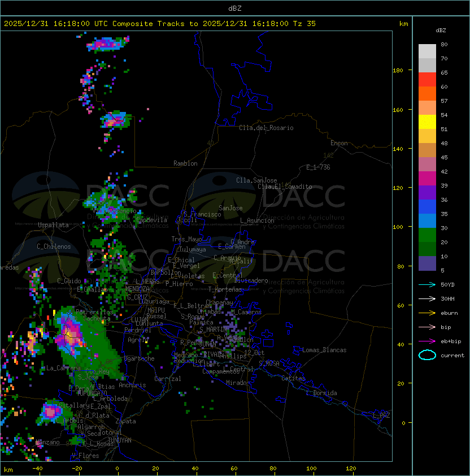Viewport: 470px width, 476px height.
Task: Click the MAIPU place label
Action: point(156,310)
